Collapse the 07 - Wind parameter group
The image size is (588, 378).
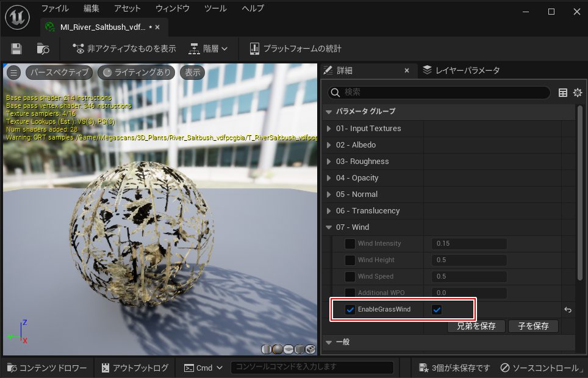(x=329, y=227)
